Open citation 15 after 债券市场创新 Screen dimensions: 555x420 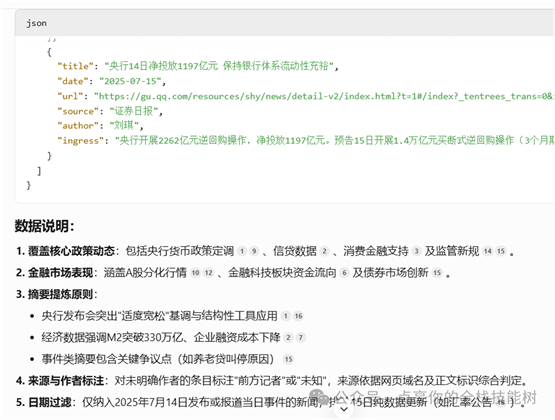tap(437, 273)
